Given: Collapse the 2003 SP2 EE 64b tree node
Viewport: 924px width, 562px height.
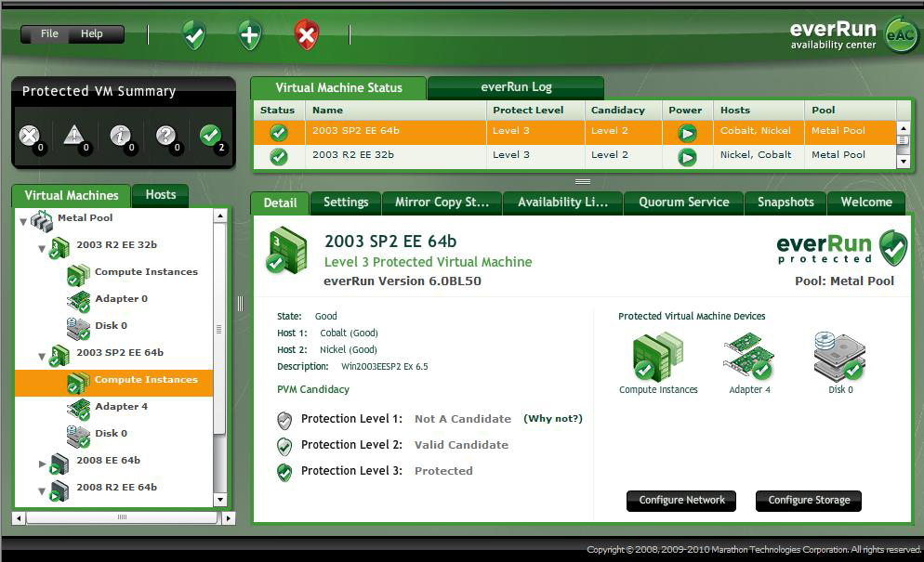Looking at the screenshot, I should click(x=42, y=357).
